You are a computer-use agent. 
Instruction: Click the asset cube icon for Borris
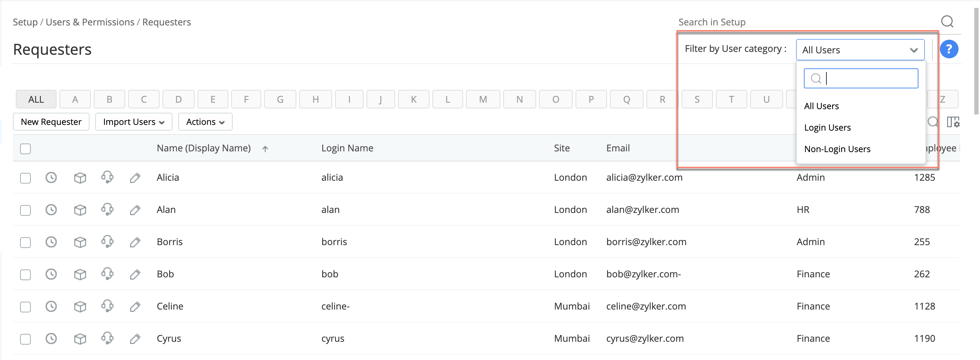pyautogui.click(x=80, y=242)
